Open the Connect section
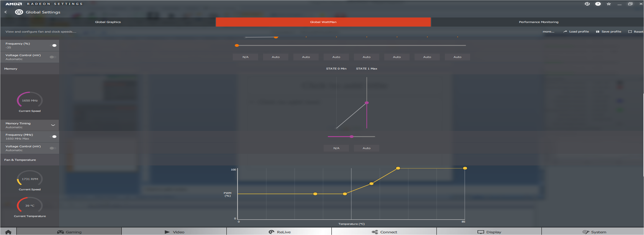 coord(384,232)
